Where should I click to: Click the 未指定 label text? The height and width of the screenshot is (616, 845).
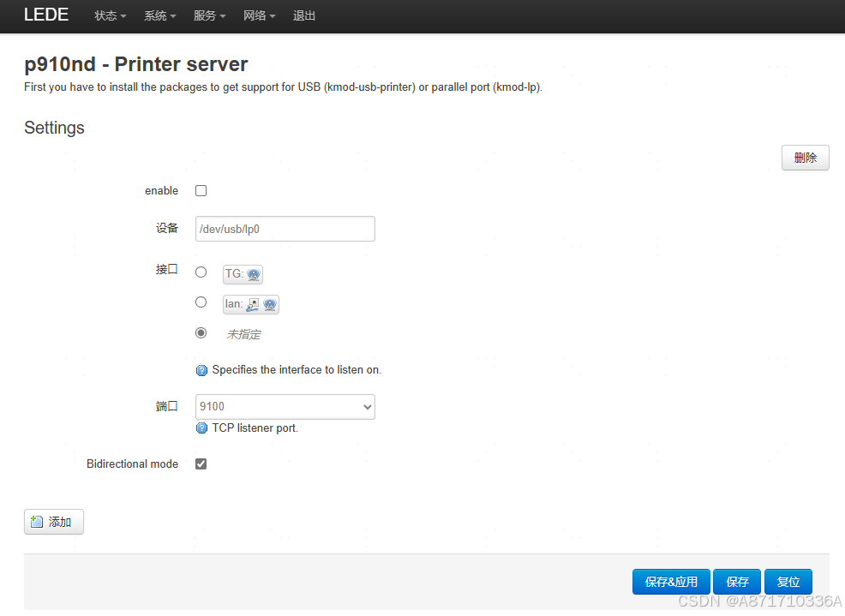click(243, 335)
